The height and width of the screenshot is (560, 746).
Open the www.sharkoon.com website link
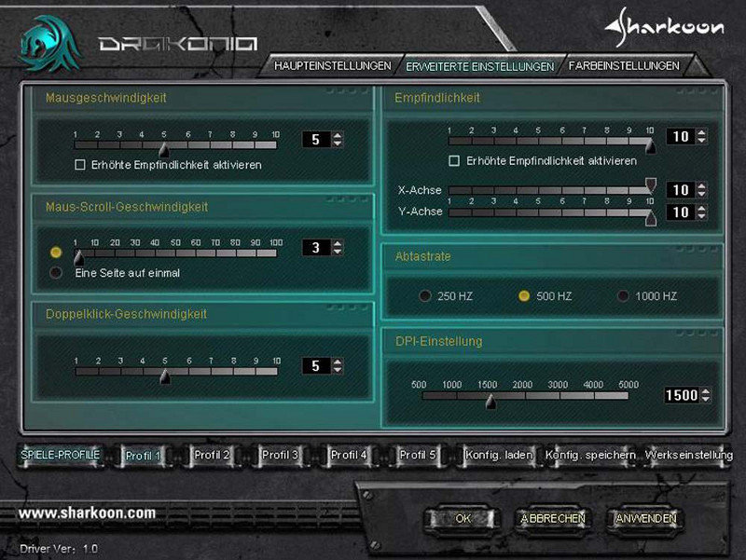click(87, 512)
